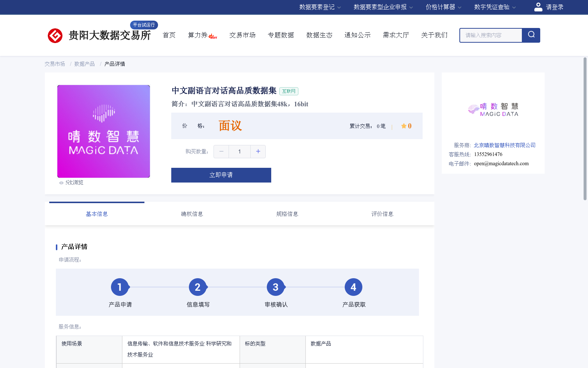Click the Guiyang Big Data Exchange logo
Screen dimensions: 588x368
[x=99, y=35]
